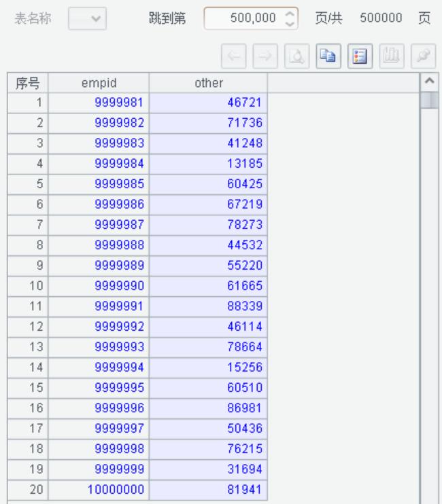Screen dimensions: 442x504
Task: Select empid cell 9999981
Action: [99, 103]
